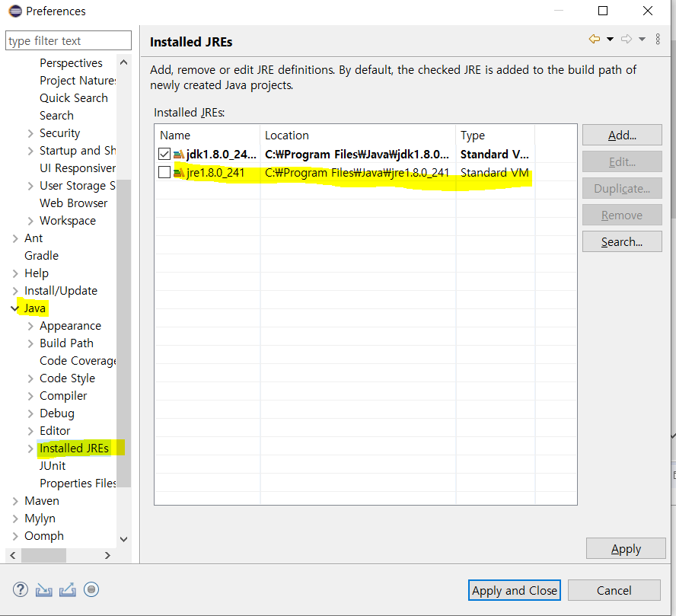This screenshot has height=616, width=676.
Task: Expand the Code Style node
Action: (30, 378)
